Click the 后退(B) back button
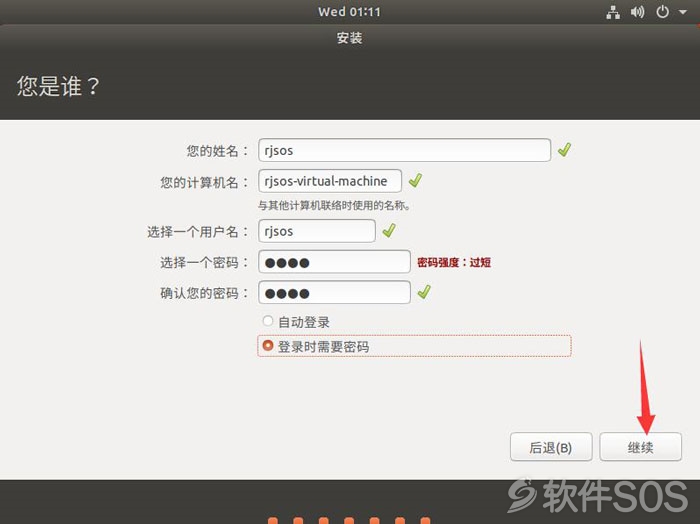Image resolution: width=700 pixels, height=524 pixels. pos(551,447)
